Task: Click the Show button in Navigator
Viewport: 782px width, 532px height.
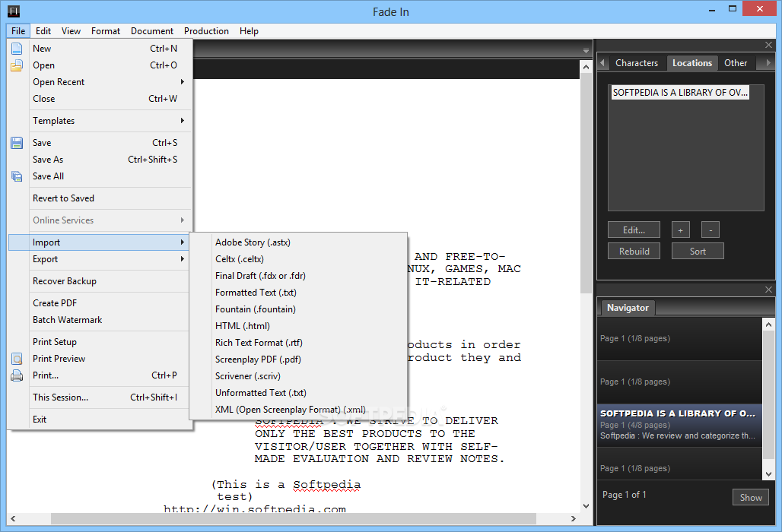Action: pyautogui.click(x=751, y=498)
